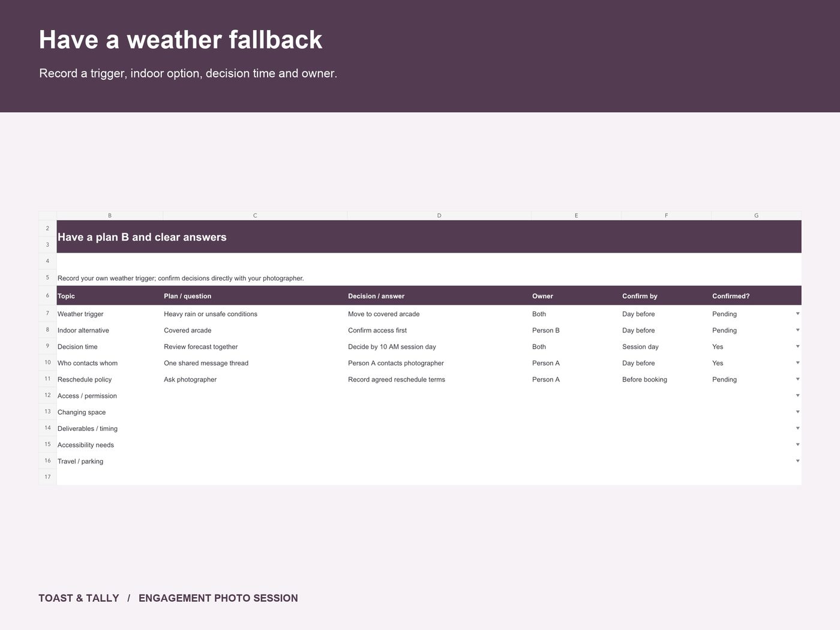Screen dimensions: 840x630
Task: Click the "Topic" column heading cell
Action: (110, 296)
